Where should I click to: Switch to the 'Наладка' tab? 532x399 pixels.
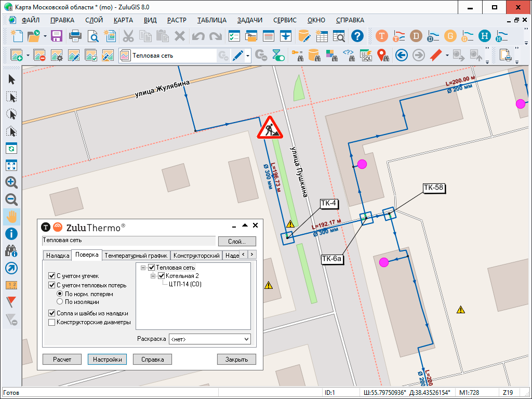coord(57,255)
